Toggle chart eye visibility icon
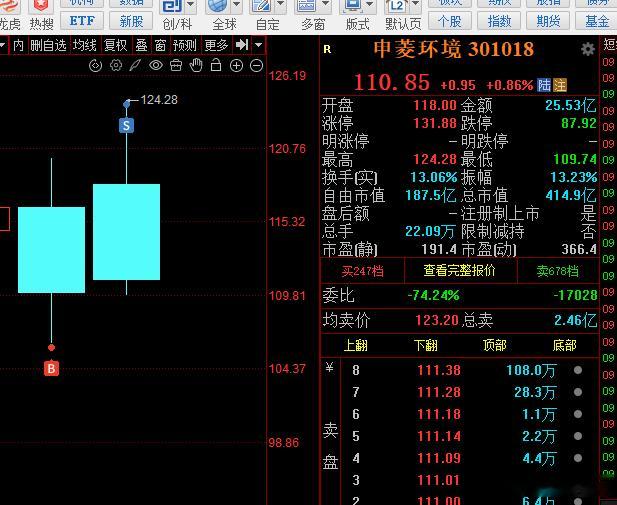The image size is (617, 505). click(156, 65)
